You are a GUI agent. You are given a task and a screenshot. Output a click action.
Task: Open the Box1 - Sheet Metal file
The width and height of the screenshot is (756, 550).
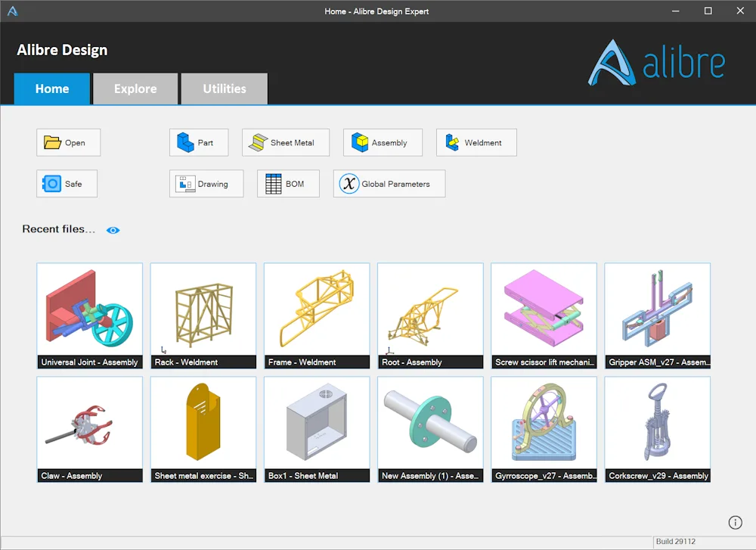[x=317, y=430]
